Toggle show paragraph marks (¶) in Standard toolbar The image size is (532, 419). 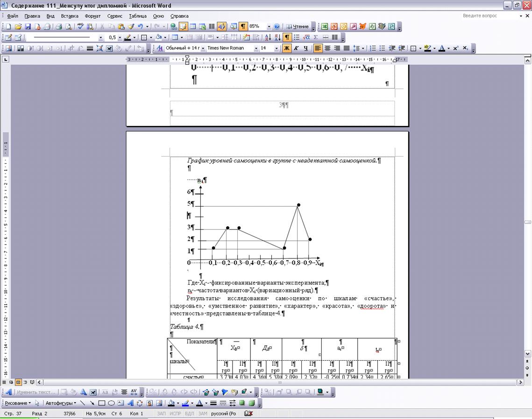[x=243, y=27]
